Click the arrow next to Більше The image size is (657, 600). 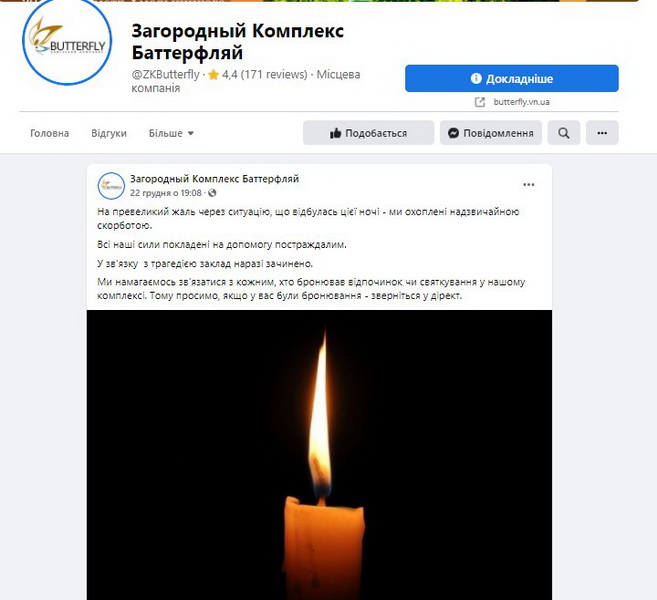pos(191,133)
